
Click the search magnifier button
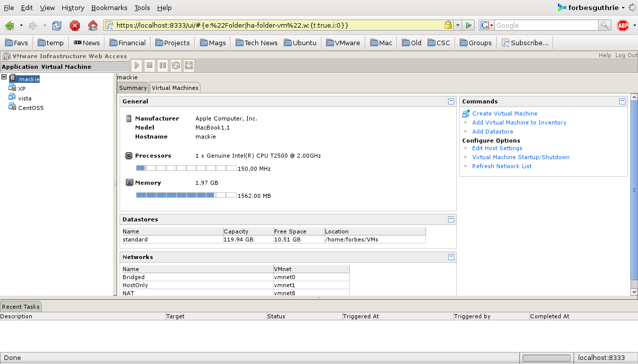coord(605,25)
